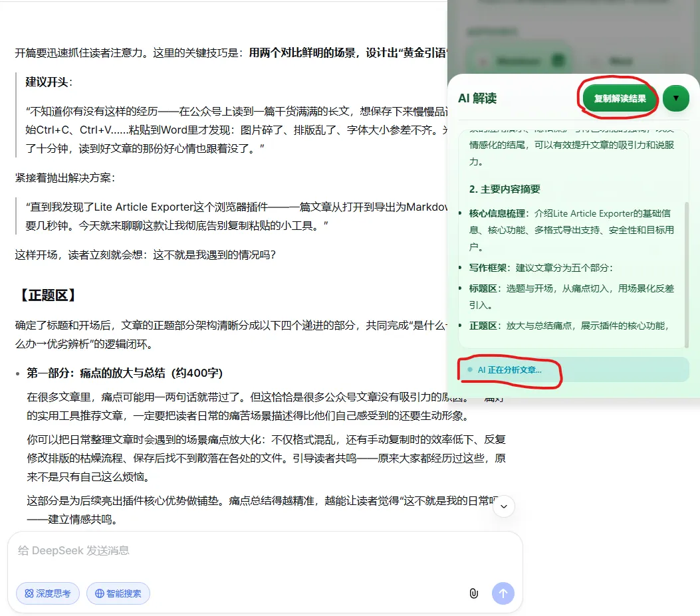Send message with the blue arrow button
The width and height of the screenshot is (700, 616).
coord(503,593)
